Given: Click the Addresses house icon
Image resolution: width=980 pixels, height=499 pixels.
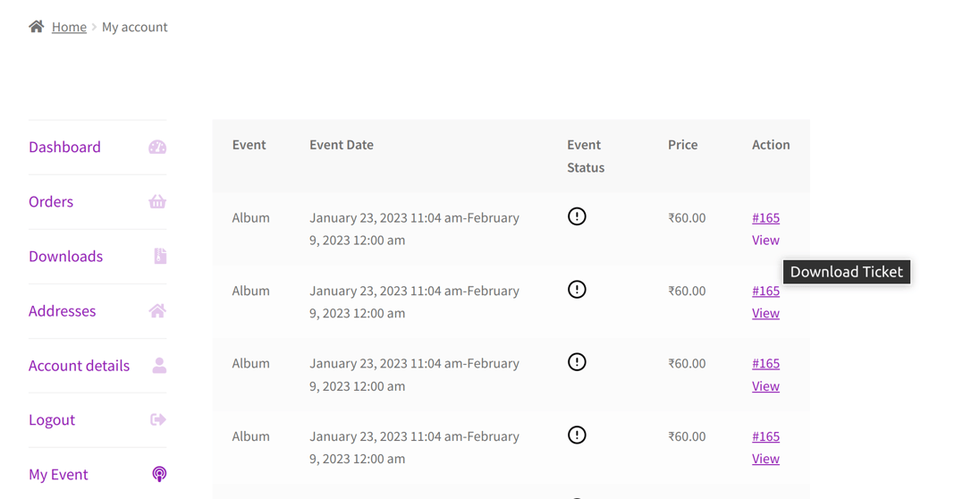Looking at the screenshot, I should click(x=157, y=311).
